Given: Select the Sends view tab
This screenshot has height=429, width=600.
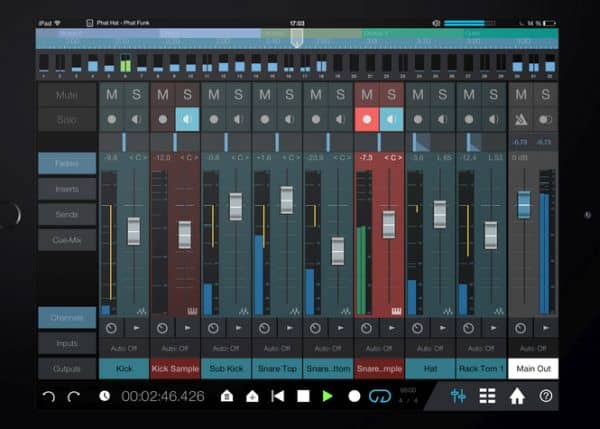Looking at the screenshot, I should click(67, 214).
